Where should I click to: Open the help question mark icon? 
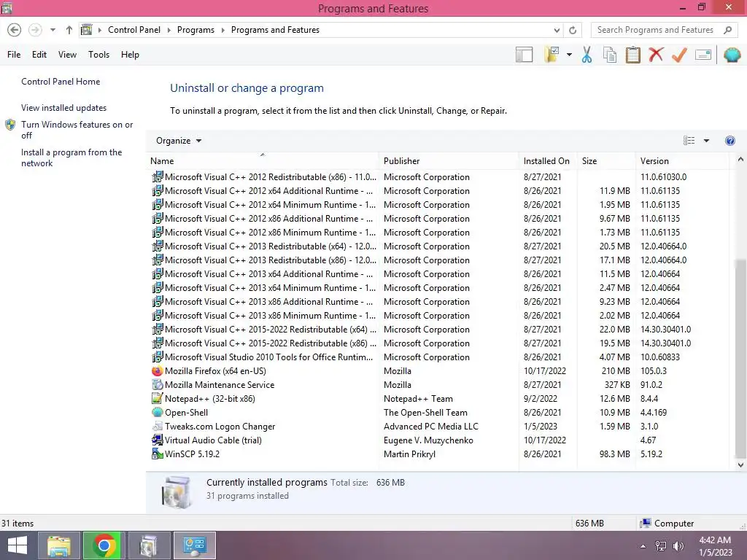click(x=729, y=141)
